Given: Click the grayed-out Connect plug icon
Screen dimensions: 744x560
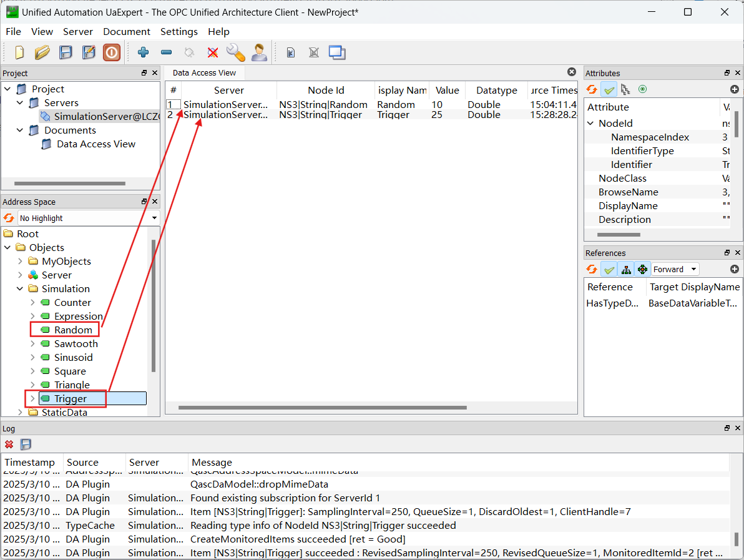Looking at the screenshot, I should tap(189, 52).
